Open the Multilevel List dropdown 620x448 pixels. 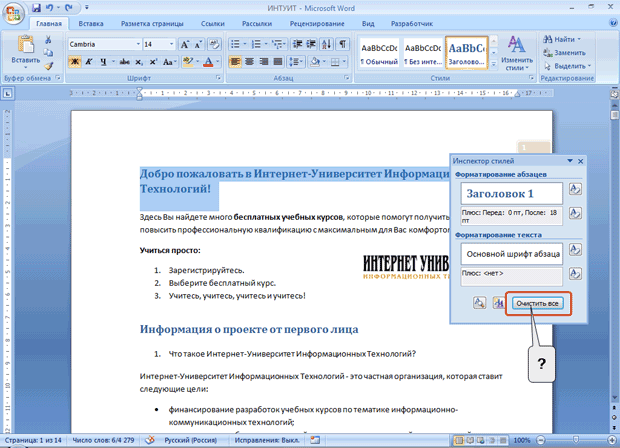[x=279, y=44]
